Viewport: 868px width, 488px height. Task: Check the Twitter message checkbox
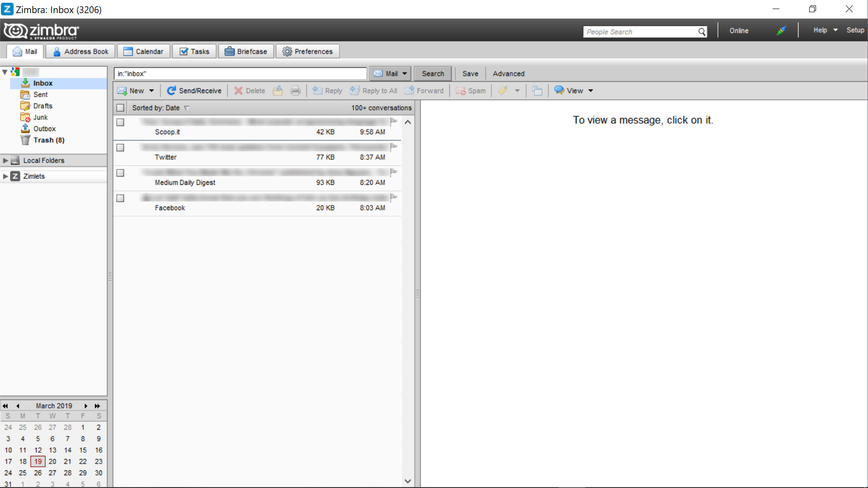click(x=120, y=148)
